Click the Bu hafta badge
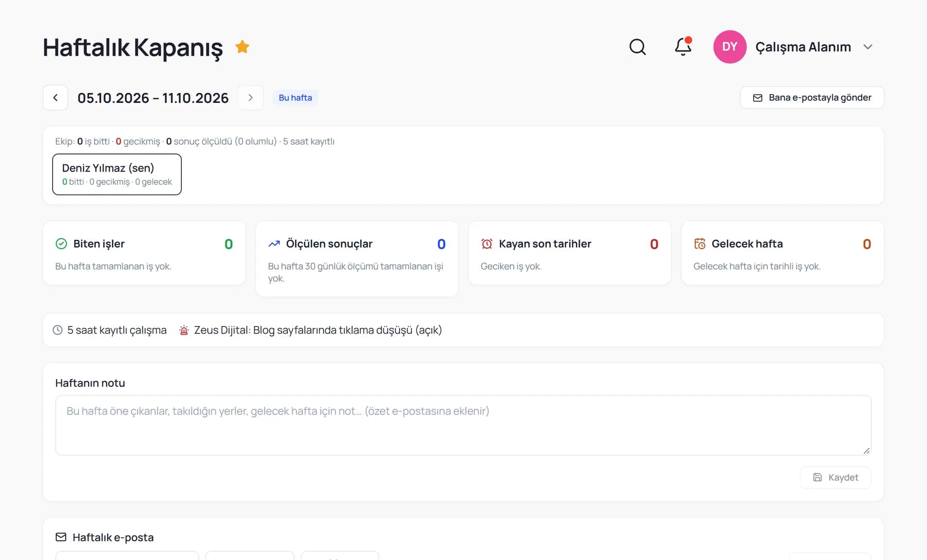 tap(295, 98)
